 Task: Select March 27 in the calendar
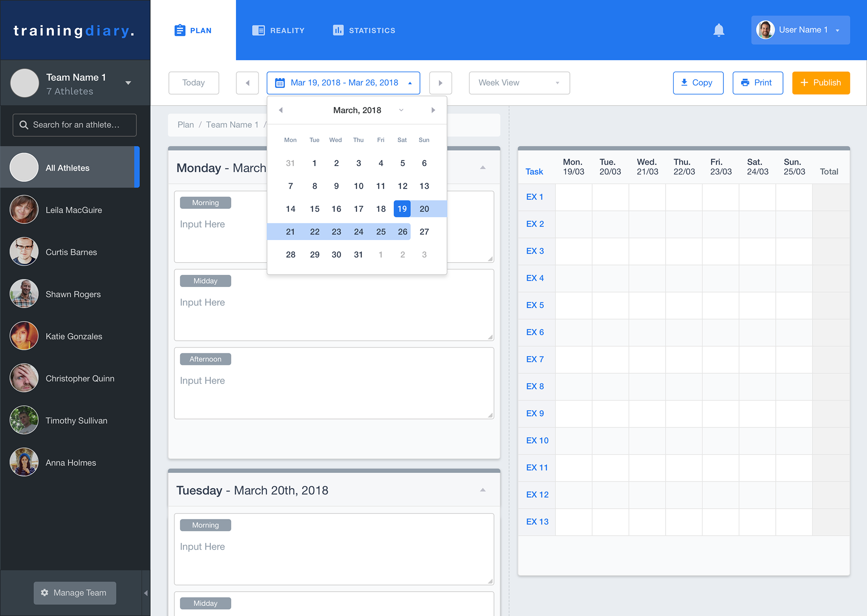tap(424, 232)
